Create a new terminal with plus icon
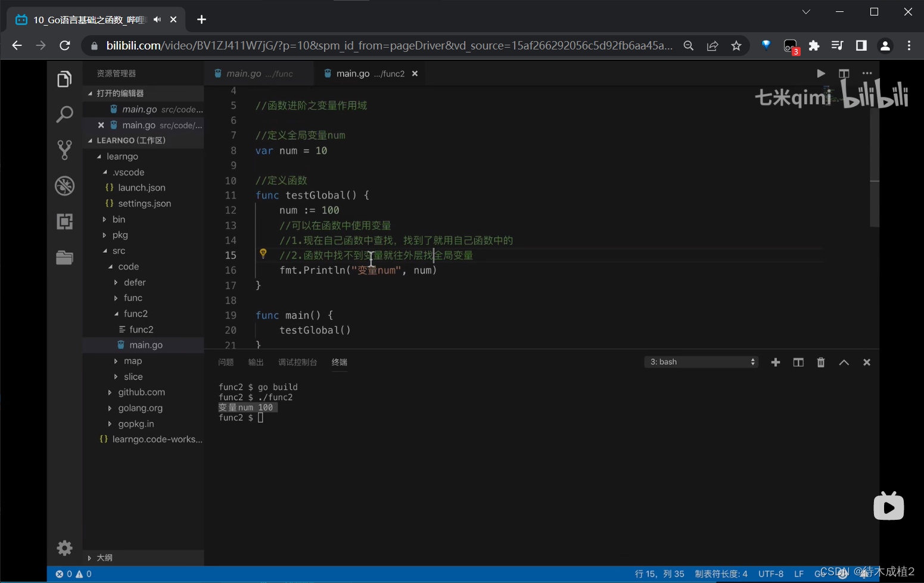Viewport: 924px width, 583px height. pyautogui.click(x=775, y=362)
